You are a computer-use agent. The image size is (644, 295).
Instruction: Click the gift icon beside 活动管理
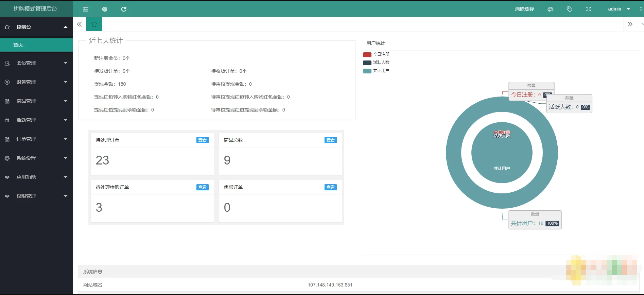tap(7, 120)
